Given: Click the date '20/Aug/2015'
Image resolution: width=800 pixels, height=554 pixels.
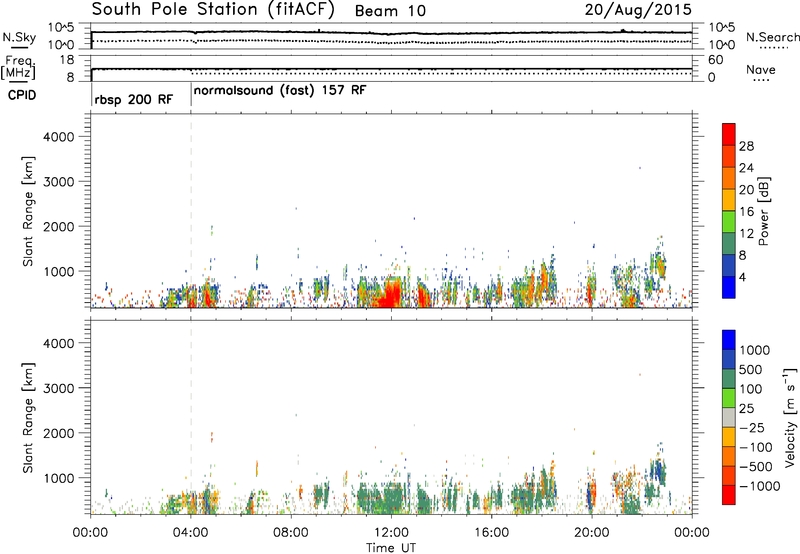Looking at the screenshot, I should [x=638, y=9].
